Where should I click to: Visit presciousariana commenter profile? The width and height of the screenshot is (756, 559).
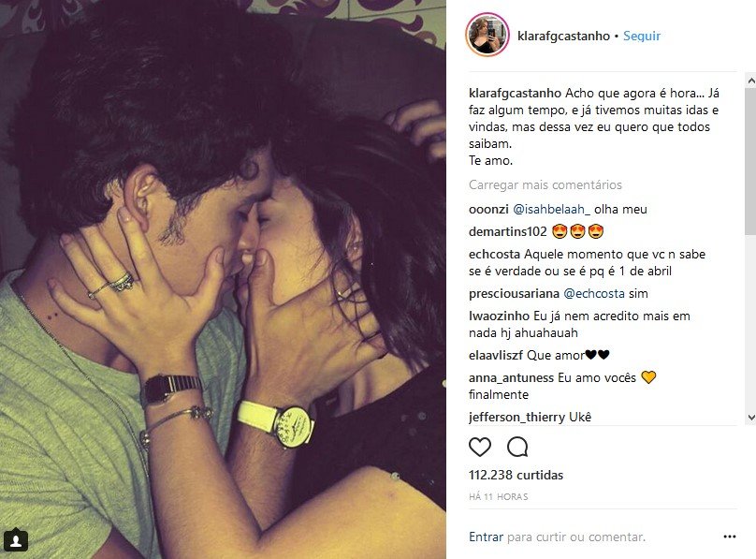tap(514, 293)
